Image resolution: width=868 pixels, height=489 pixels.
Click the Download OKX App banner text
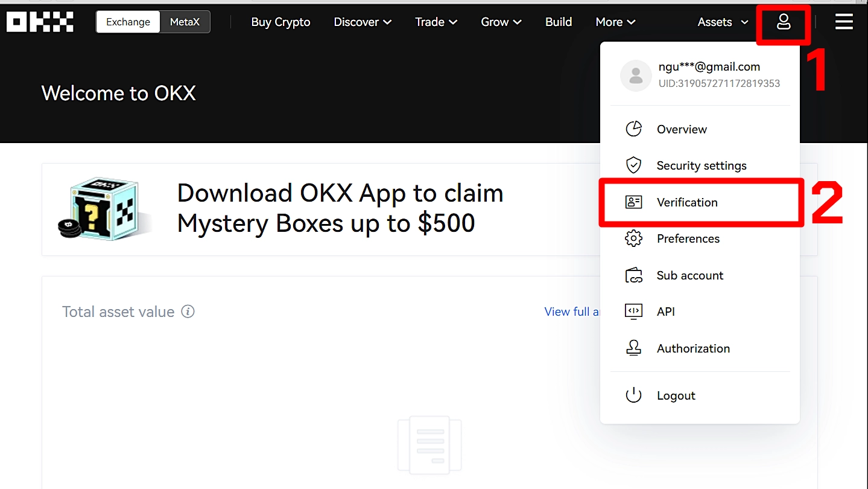[340, 208]
